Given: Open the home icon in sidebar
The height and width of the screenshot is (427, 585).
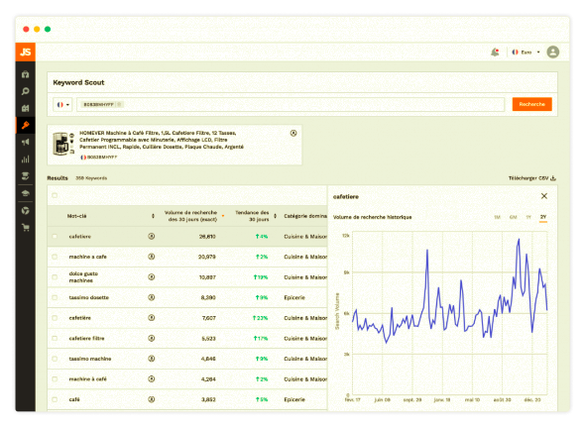Looking at the screenshot, I should pos(25,74).
